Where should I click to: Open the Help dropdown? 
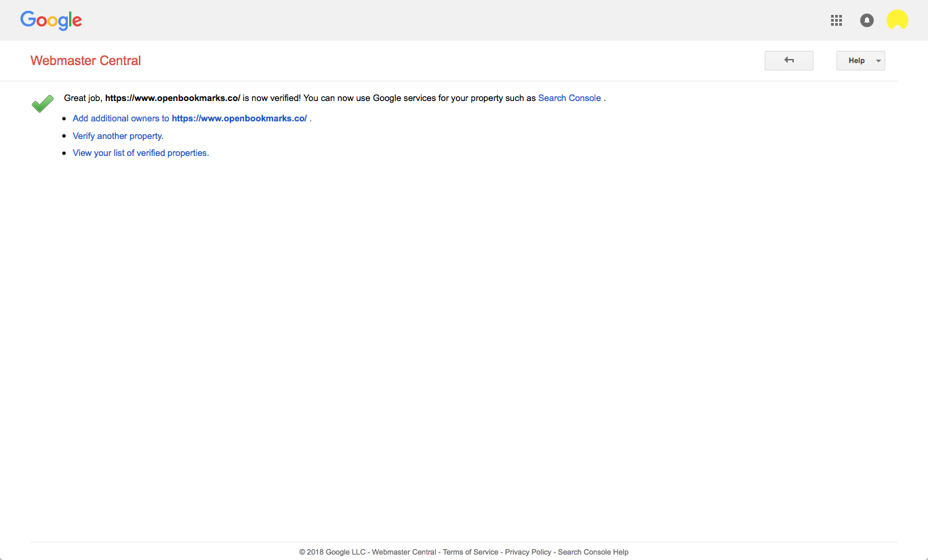click(x=861, y=60)
